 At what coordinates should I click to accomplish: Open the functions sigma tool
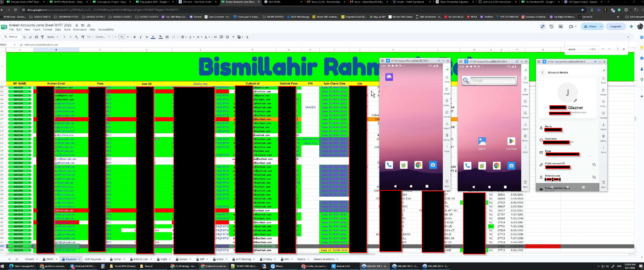[247, 37]
